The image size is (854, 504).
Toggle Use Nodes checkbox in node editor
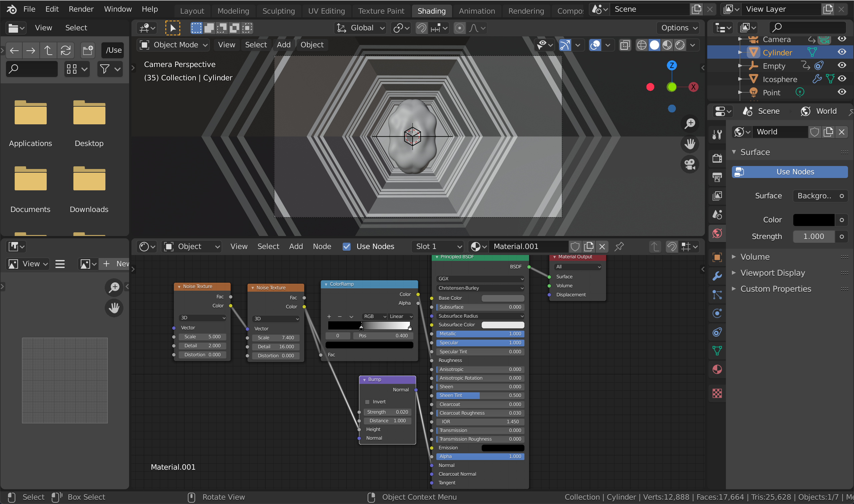(x=346, y=247)
